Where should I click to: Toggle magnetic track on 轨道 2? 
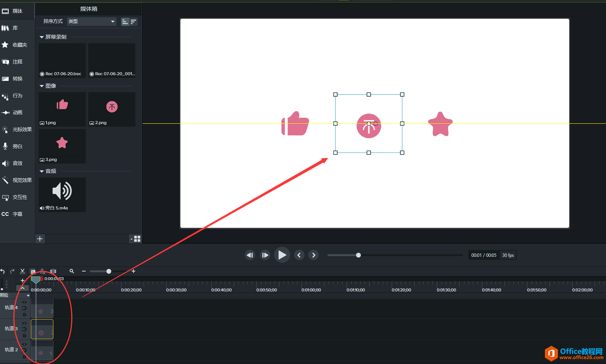point(24,350)
